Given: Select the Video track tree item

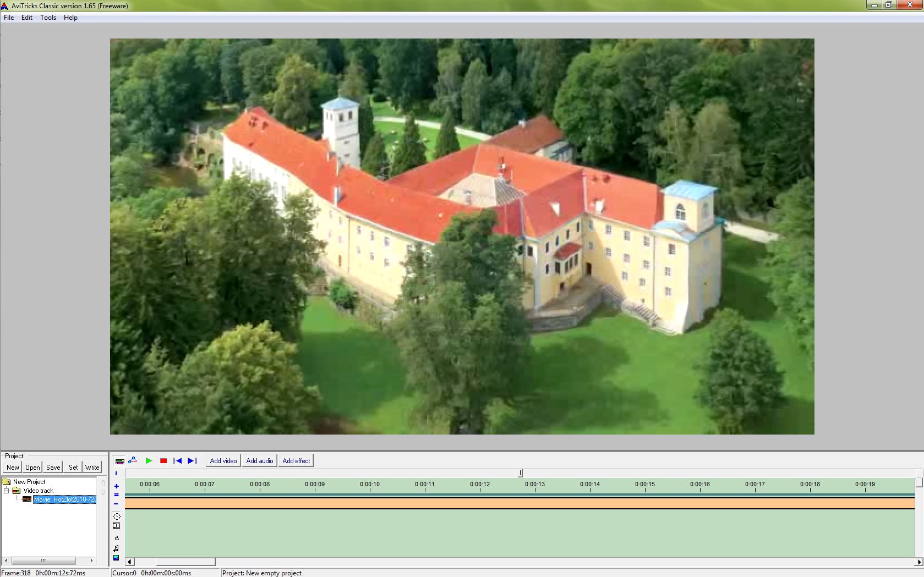Looking at the screenshot, I should click(x=39, y=491).
